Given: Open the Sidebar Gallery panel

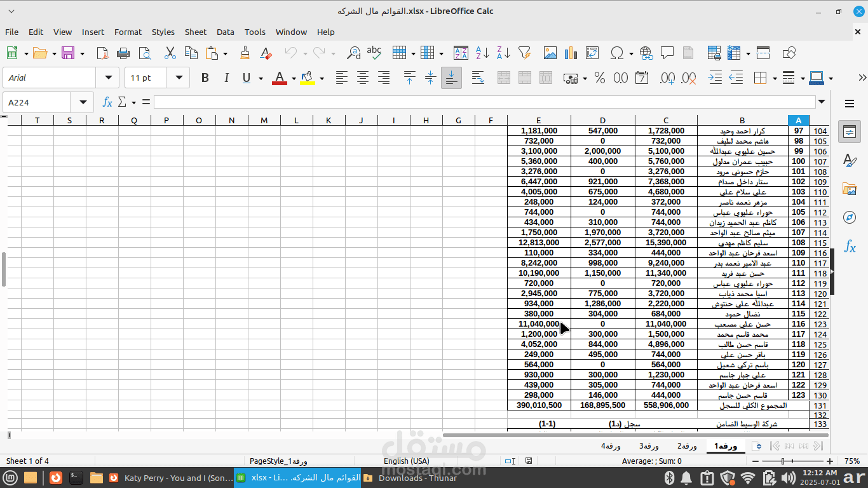Looking at the screenshot, I should pyautogui.click(x=850, y=189).
